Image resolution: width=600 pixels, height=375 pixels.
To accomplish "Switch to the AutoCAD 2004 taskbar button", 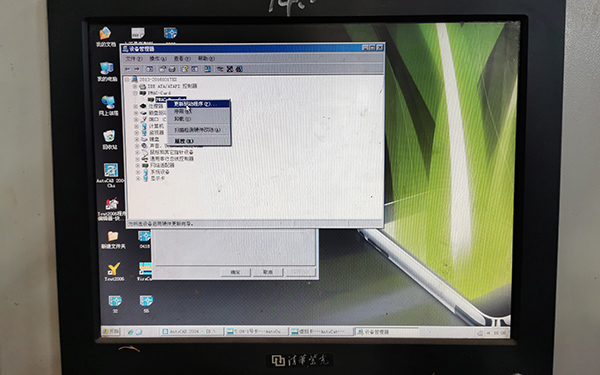I will coord(191,331).
